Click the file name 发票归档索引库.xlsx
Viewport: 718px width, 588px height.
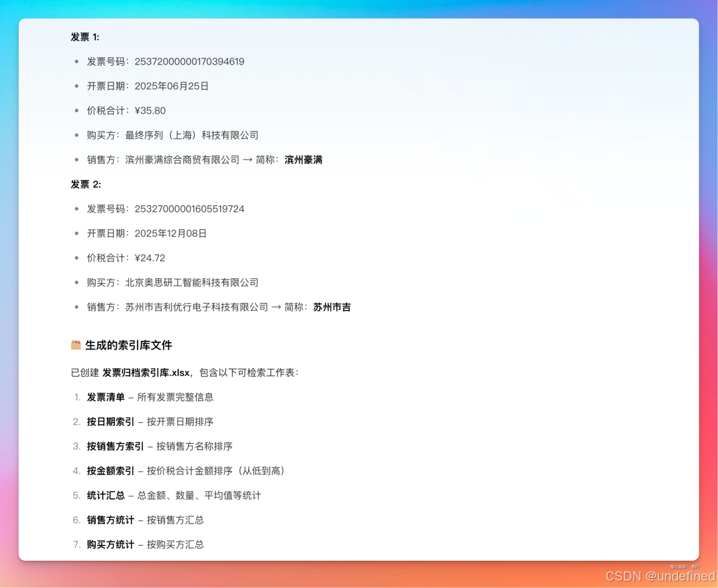coord(146,373)
